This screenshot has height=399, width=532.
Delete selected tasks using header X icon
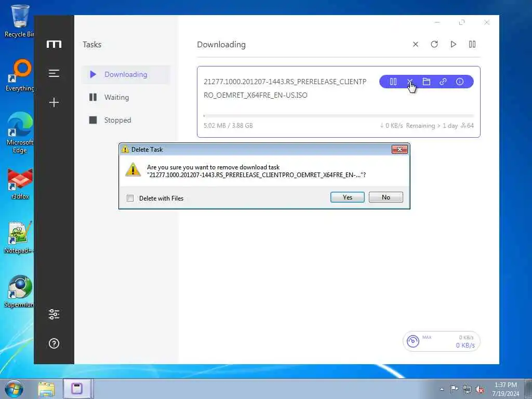[415, 45]
